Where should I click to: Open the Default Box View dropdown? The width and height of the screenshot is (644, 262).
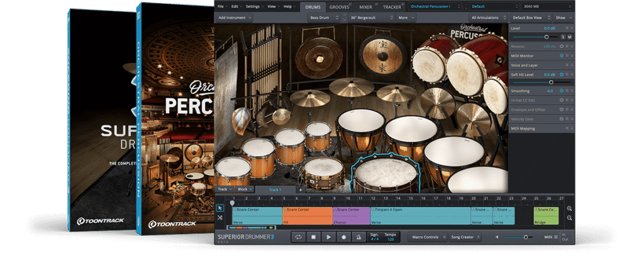click(x=531, y=18)
